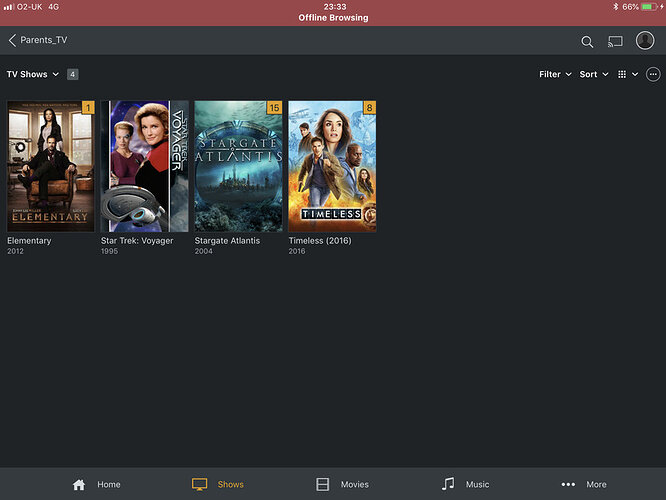
Task: Tap the Elementary title text
Action: click(x=29, y=240)
